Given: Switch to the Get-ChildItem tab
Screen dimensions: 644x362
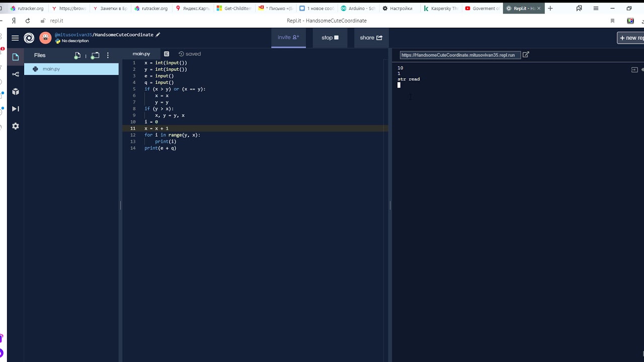Looking at the screenshot, I should pos(234,8).
